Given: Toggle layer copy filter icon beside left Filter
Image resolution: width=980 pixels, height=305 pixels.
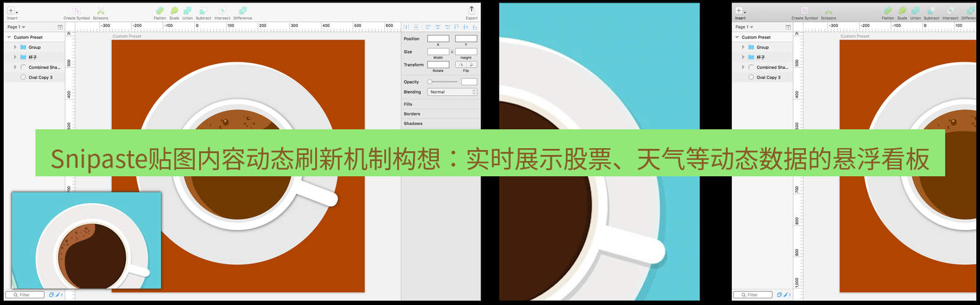Looking at the screenshot, I should [51, 295].
